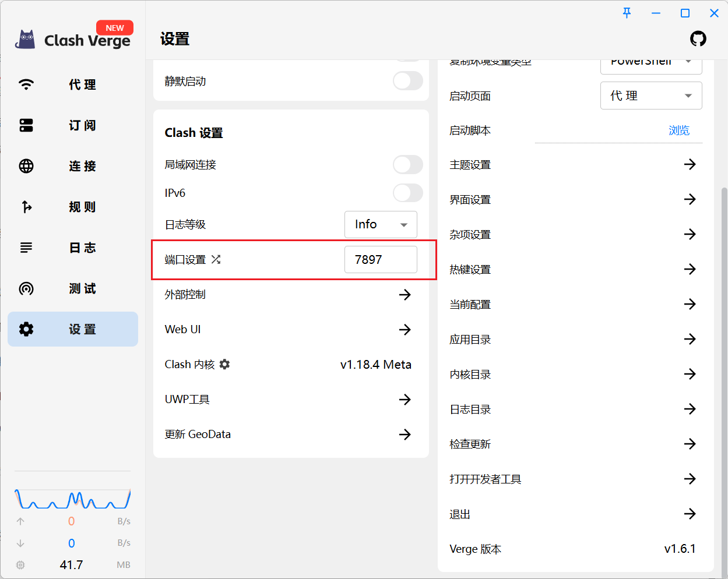Screen dimensions: 728x579
Task: Toggle the IPv6 switch
Action: click(407, 193)
